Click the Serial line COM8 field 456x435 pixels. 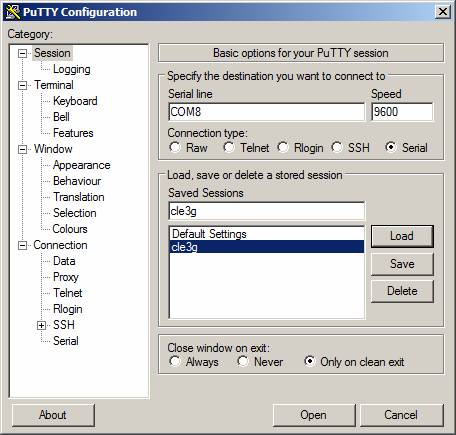coord(266,112)
